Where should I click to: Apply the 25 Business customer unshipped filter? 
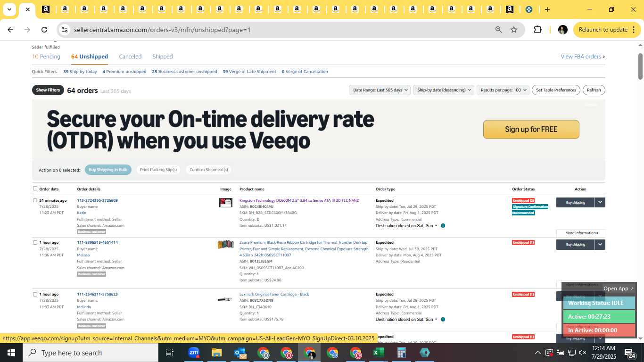click(184, 72)
